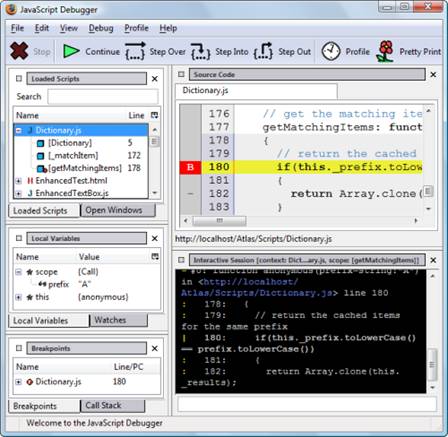Switch to the Call Stack tab
Image resolution: width=448 pixels, height=437 pixels.
112,405
